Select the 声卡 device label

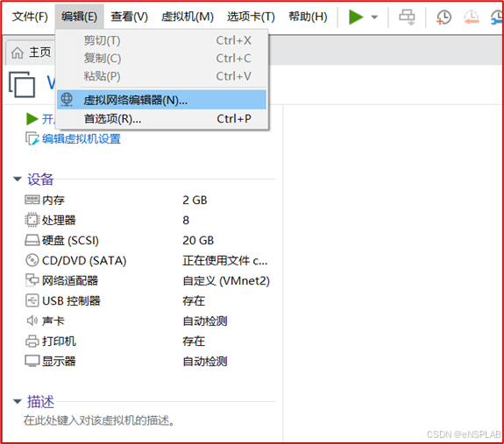click(53, 321)
